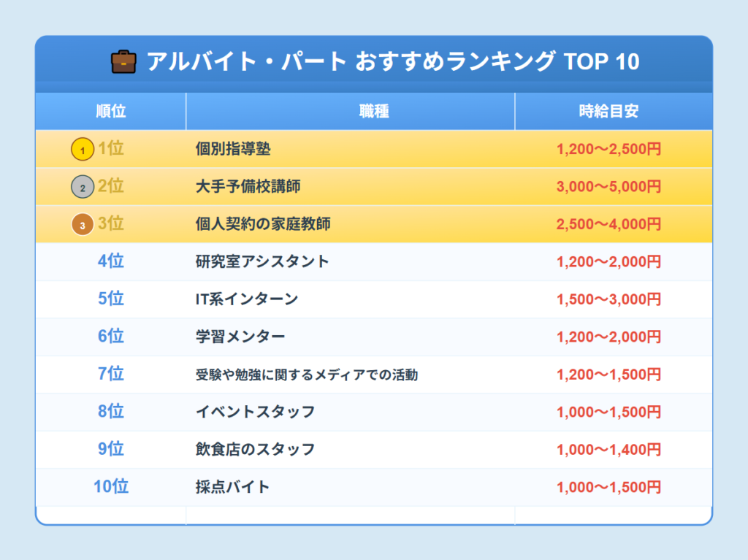Select the 7位 rank cell
This screenshot has width=748, height=560.
click(x=111, y=374)
